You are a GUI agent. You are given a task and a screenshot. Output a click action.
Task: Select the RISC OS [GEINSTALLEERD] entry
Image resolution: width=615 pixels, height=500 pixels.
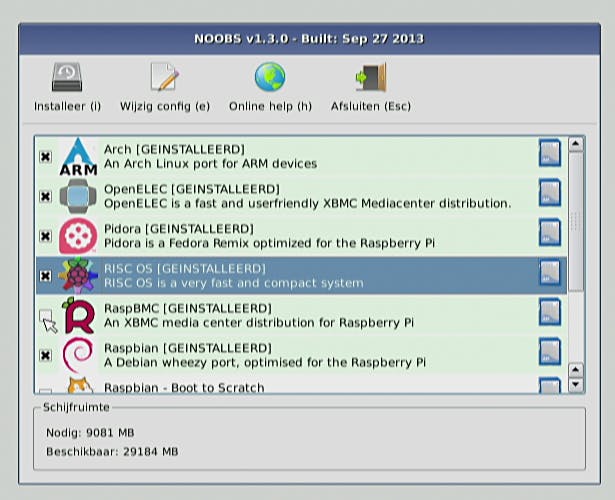click(301, 276)
